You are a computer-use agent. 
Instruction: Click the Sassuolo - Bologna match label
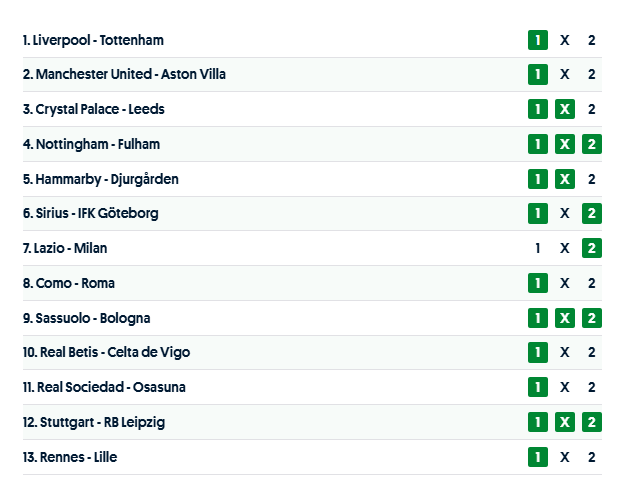[x=87, y=318]
